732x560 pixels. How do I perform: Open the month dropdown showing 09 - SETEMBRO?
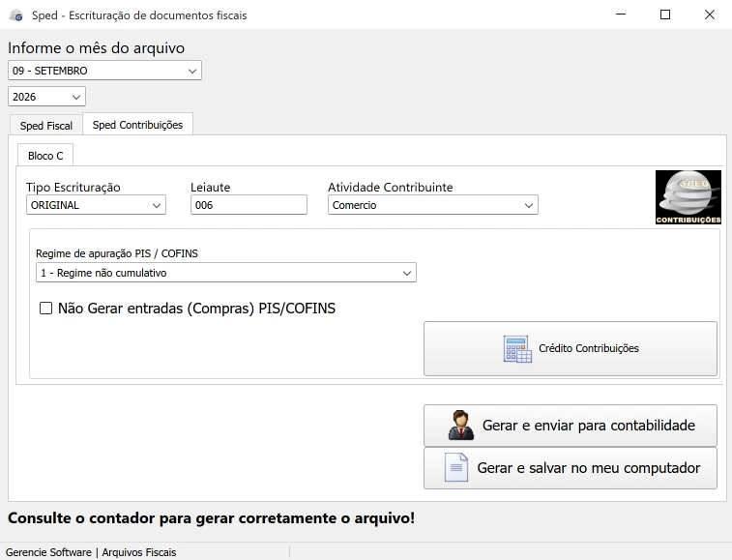coord(104,71)
